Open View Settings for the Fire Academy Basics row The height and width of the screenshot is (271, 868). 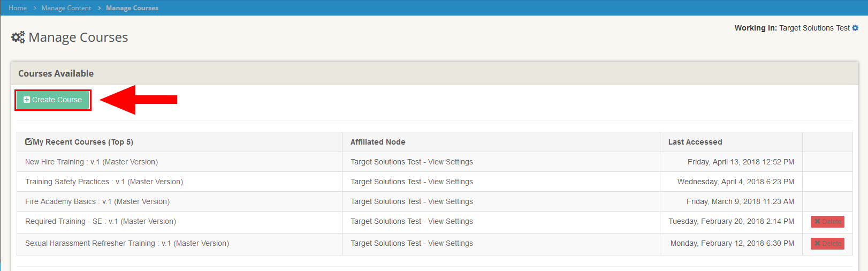point(450,201)
